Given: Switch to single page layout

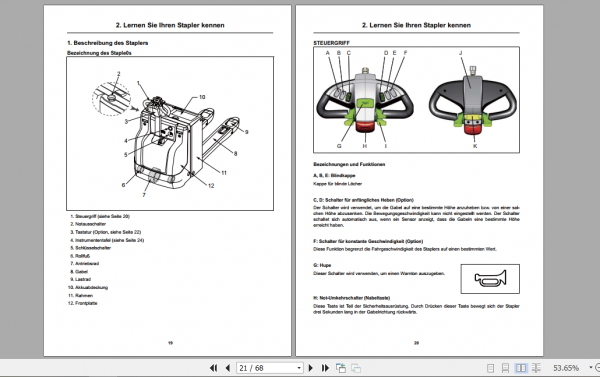Looking at the screenshot, I should pyautogui.click(x=491, y=368).
